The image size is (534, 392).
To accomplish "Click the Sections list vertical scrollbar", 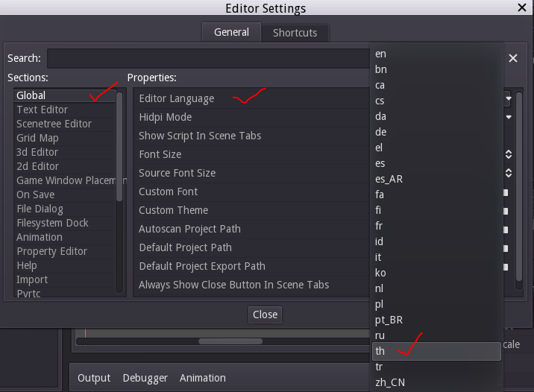I will pyautogui.click(x=119, y=149).
